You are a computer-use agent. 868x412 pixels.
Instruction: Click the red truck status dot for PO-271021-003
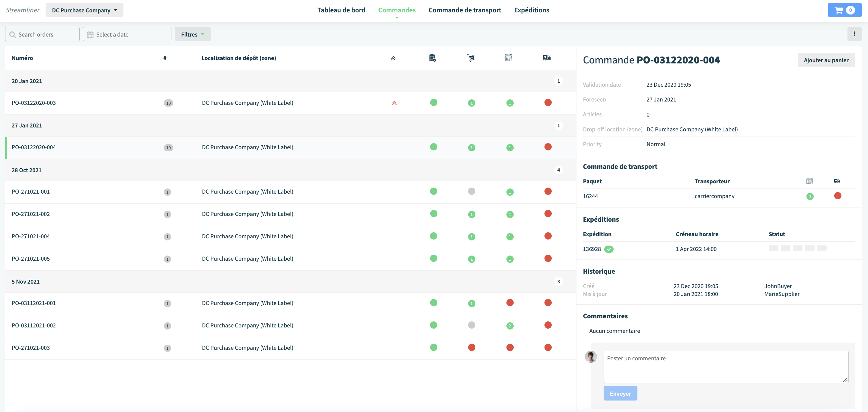point(548,347)
